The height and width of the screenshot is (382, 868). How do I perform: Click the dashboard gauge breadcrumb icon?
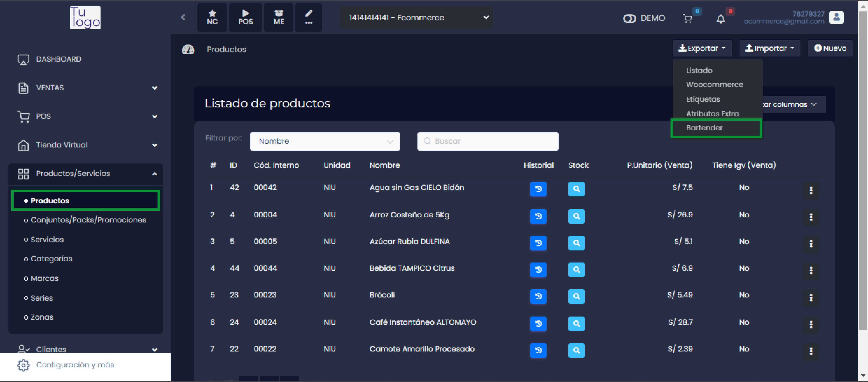click(188, 50)
